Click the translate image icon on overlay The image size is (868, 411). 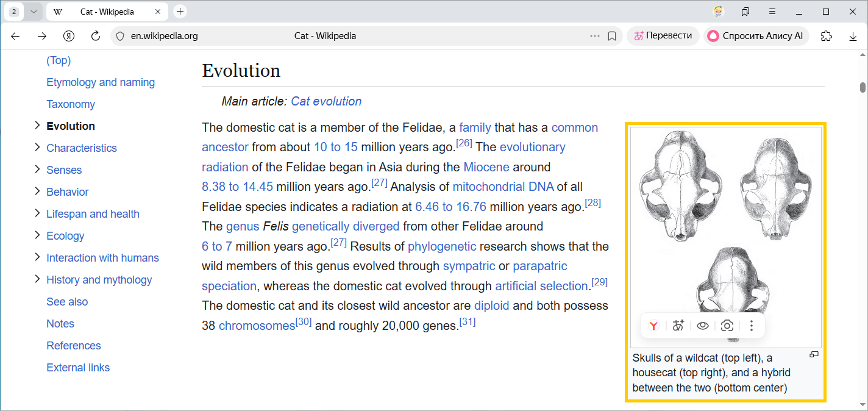678,326
